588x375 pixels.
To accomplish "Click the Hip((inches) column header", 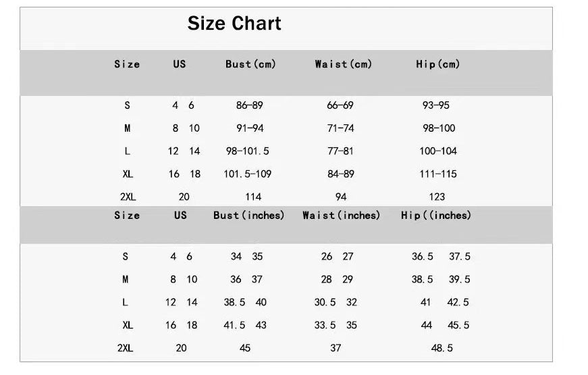I will 435,216.
